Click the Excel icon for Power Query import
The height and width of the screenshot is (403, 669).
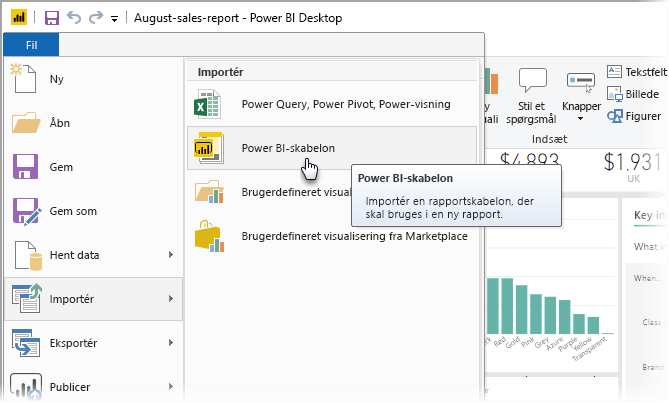(207, 104)
